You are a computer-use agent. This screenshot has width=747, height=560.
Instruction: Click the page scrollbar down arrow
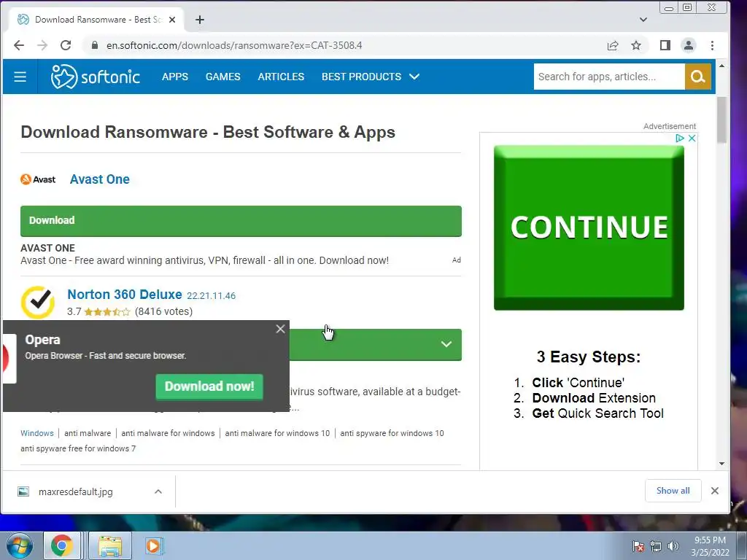[721, 464]
